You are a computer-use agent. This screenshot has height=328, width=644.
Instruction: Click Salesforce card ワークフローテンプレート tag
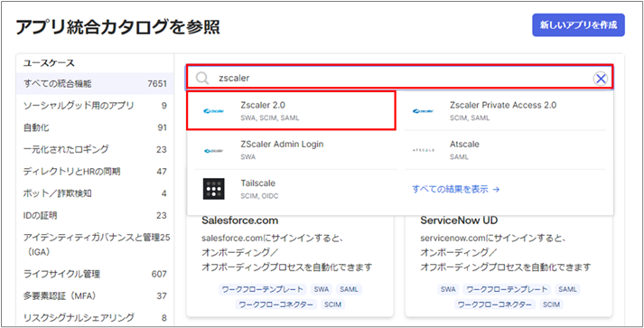click(x=263, y=289)
